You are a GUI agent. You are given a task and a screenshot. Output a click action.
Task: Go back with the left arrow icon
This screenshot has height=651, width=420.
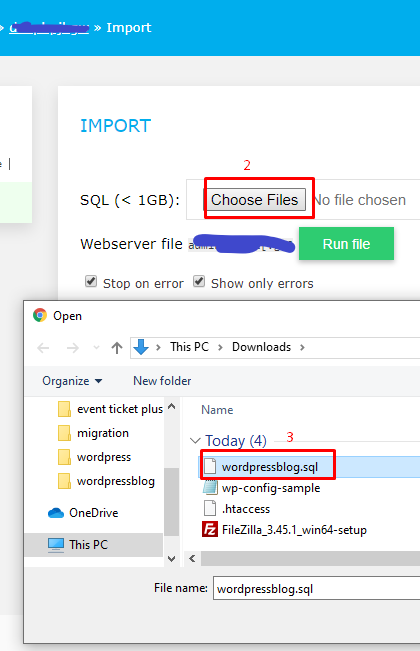pyautogui.click(x=44, y=348)
